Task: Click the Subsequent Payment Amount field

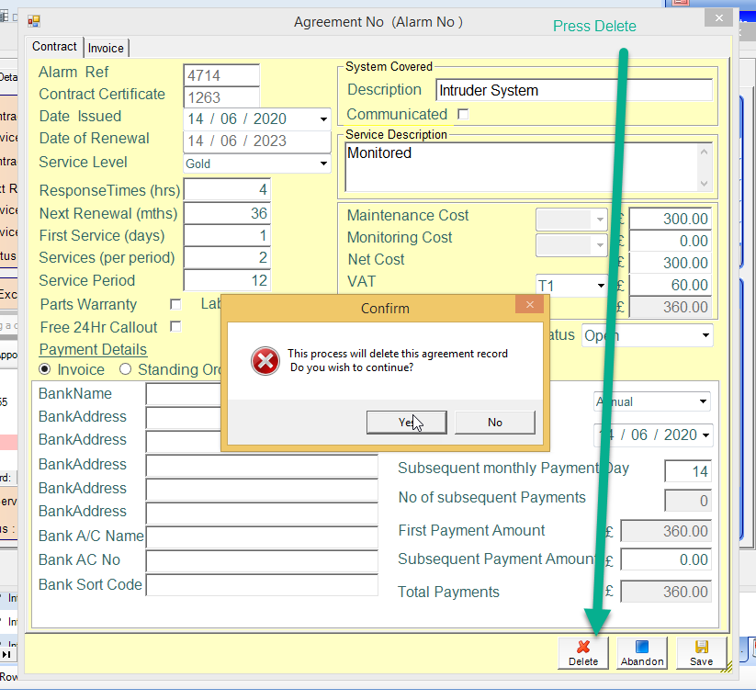Action: coord(666,559)
